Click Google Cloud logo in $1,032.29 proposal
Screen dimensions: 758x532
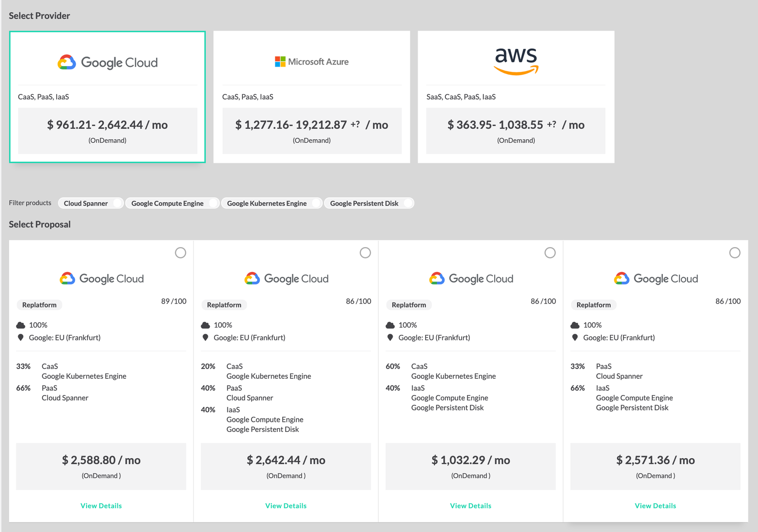(x=471, y=279)
